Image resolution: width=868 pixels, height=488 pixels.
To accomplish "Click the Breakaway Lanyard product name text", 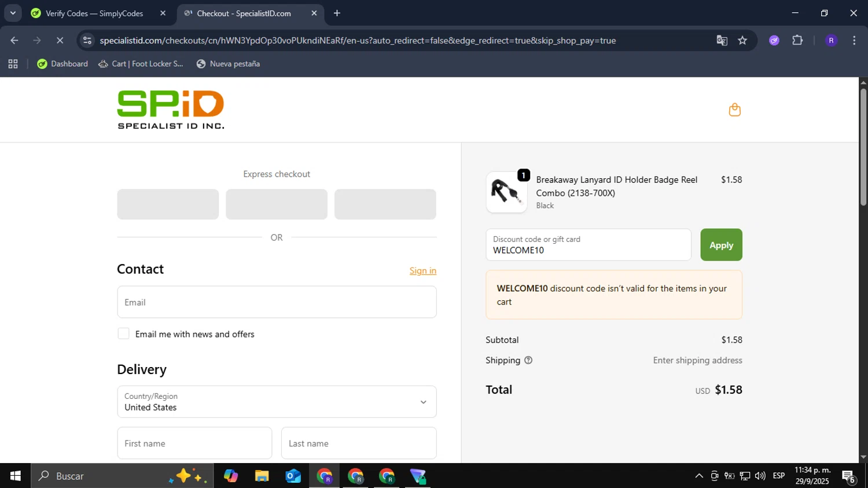I will tap(617, 186).
